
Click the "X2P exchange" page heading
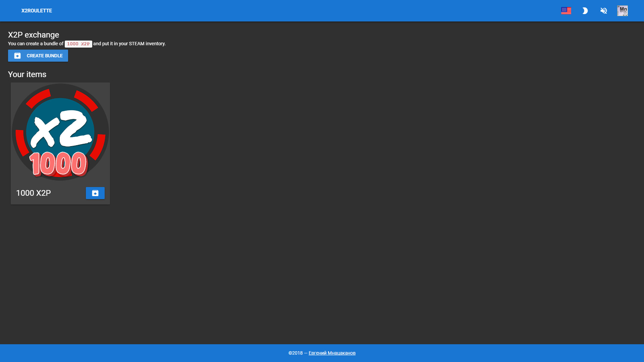[33, 35]
